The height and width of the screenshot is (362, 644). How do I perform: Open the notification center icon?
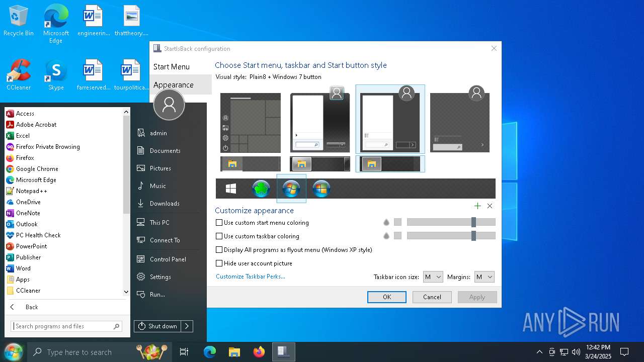(x=624, y=352)
